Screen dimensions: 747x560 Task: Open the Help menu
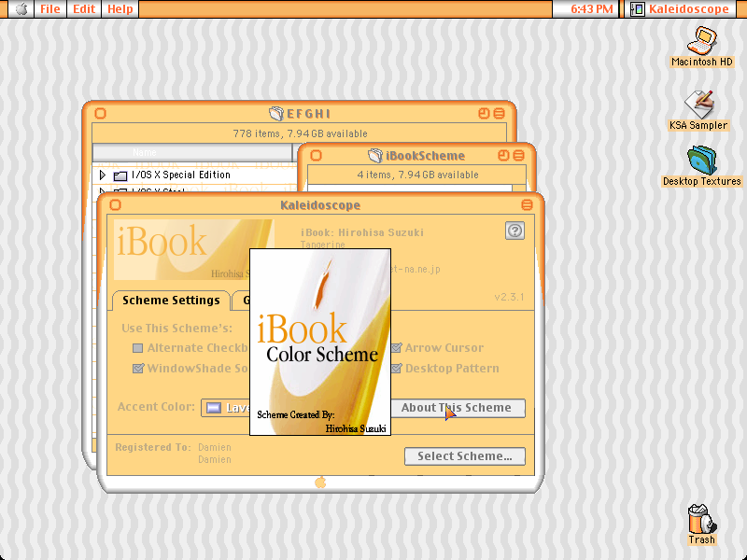(x=120, y=9)
